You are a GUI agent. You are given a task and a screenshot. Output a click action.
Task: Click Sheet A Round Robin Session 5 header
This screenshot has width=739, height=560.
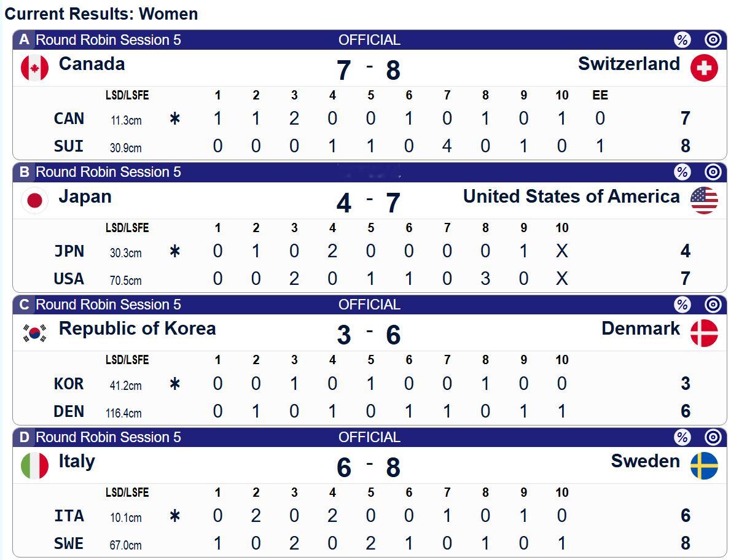[x=108, y=40]
